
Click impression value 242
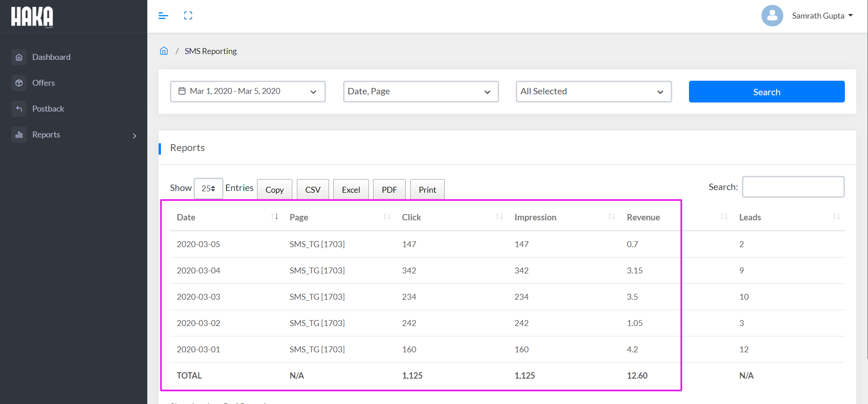coord(521,323)
